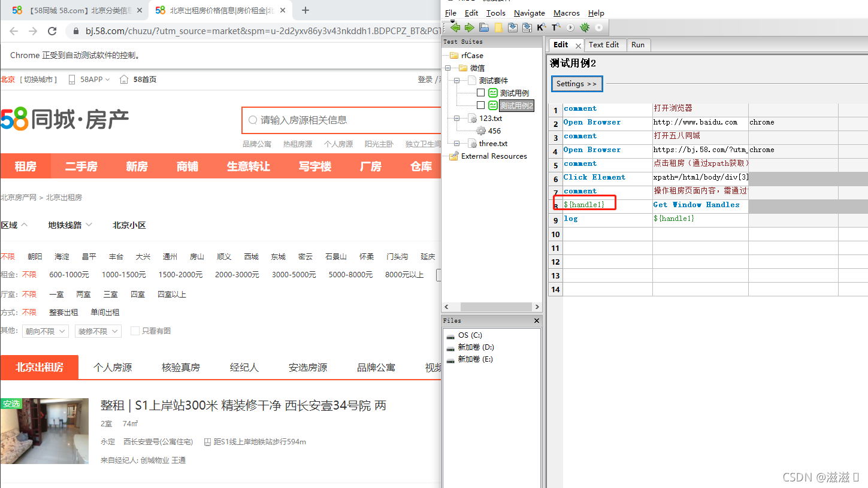Open the File menu in RIDE
868x488 pixels.
pyautogui.click(x=450, y=13)
